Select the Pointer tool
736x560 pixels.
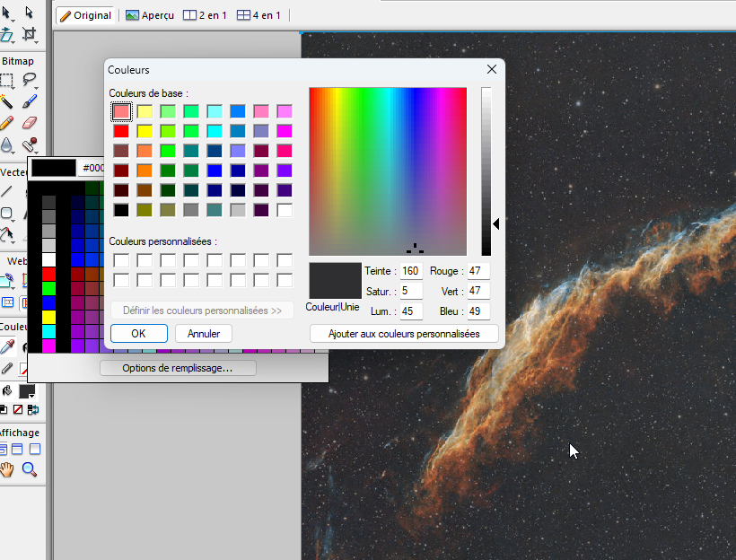(5, 13)
